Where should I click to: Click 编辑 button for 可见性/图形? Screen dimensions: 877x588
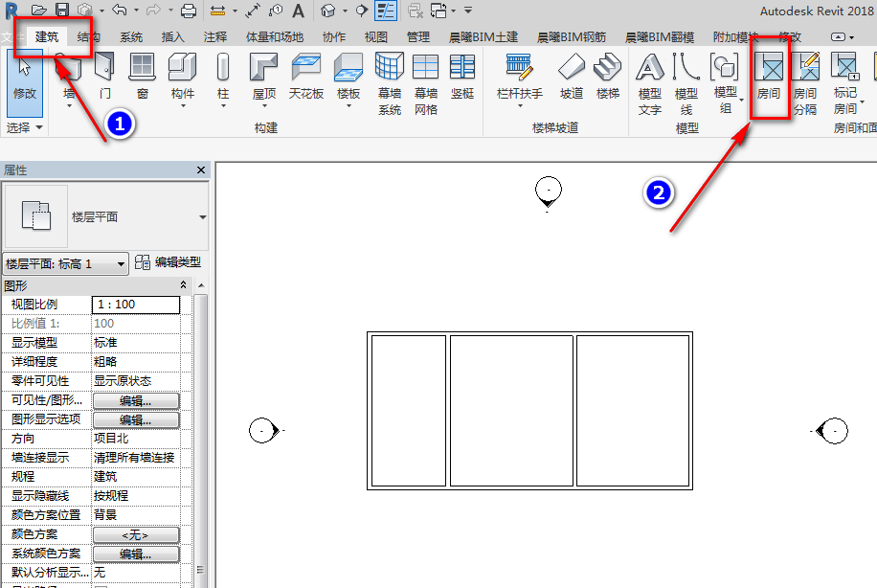pos(136,400)
